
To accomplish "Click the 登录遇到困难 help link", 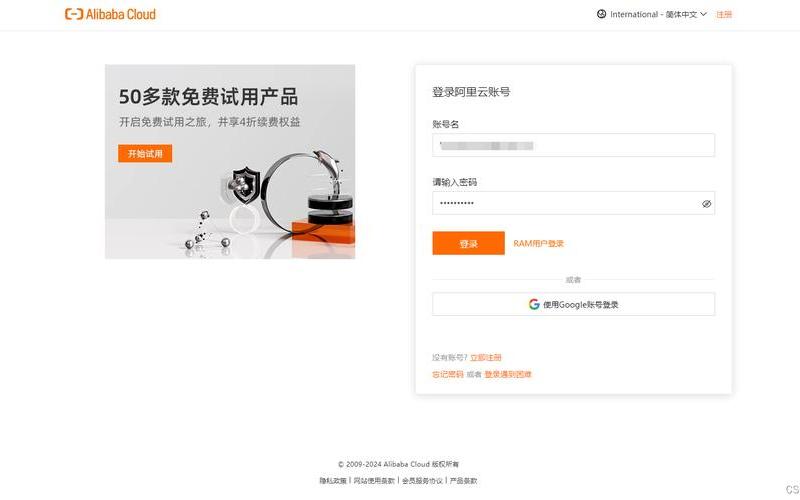I will coord(508,374).
